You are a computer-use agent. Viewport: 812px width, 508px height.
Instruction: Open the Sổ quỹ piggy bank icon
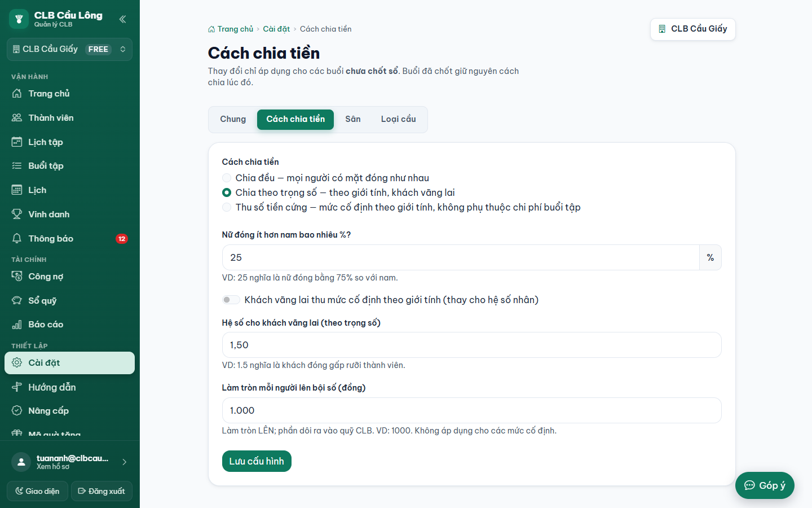pos(17,300)
